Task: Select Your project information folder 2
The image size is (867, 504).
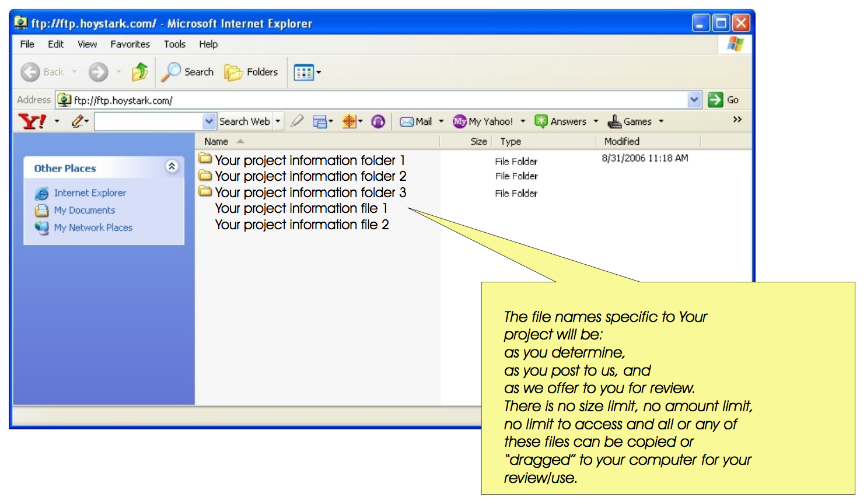Action: coord(310,176)
